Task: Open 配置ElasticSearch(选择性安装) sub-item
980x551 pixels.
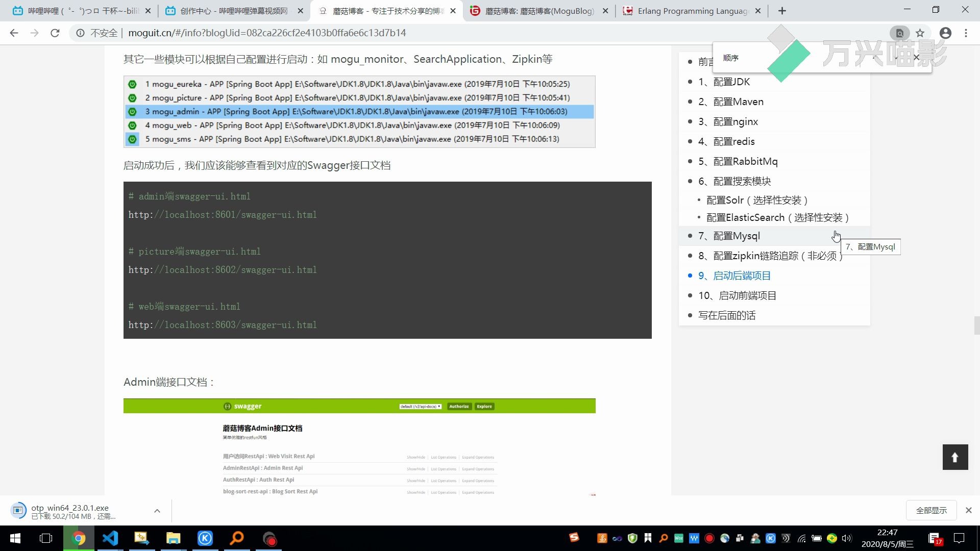Action: point(778,217)
